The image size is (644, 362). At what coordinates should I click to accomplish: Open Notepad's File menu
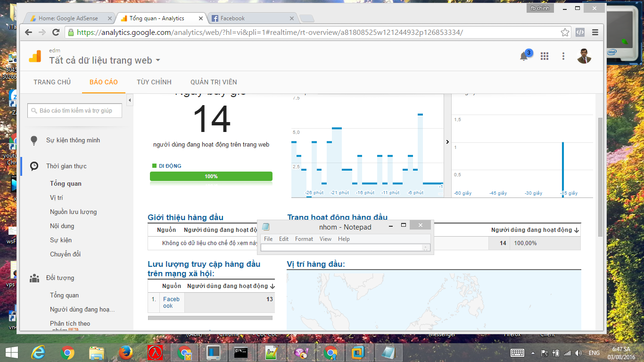coord(268,239)
